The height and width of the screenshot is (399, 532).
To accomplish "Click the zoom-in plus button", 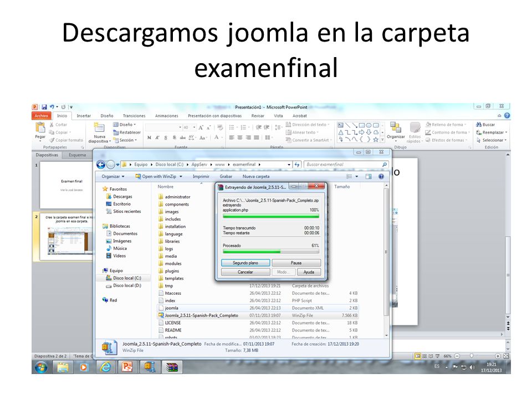I will pos(498,356).
